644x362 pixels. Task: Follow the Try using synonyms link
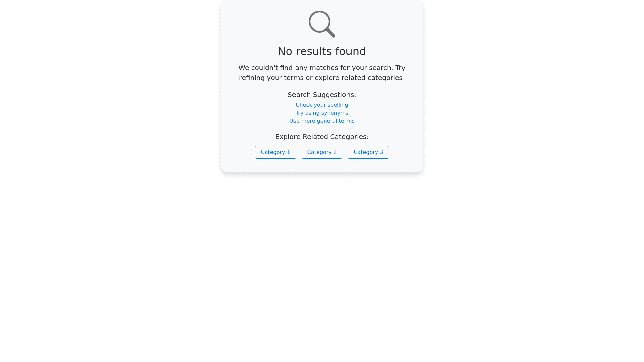point(322,113)
